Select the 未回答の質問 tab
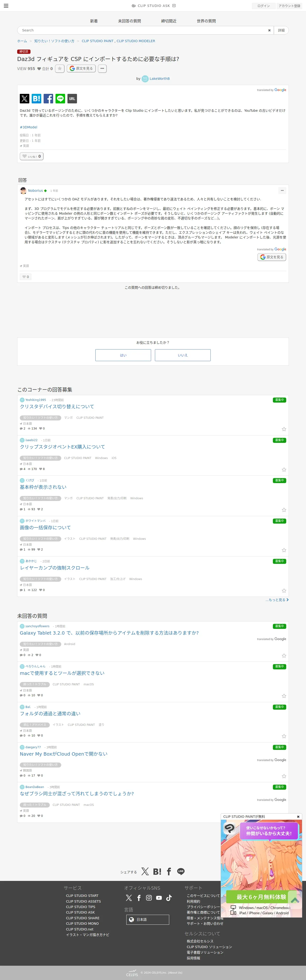The width and height of the screenshot is (306, 980). (x=129, y=21)
